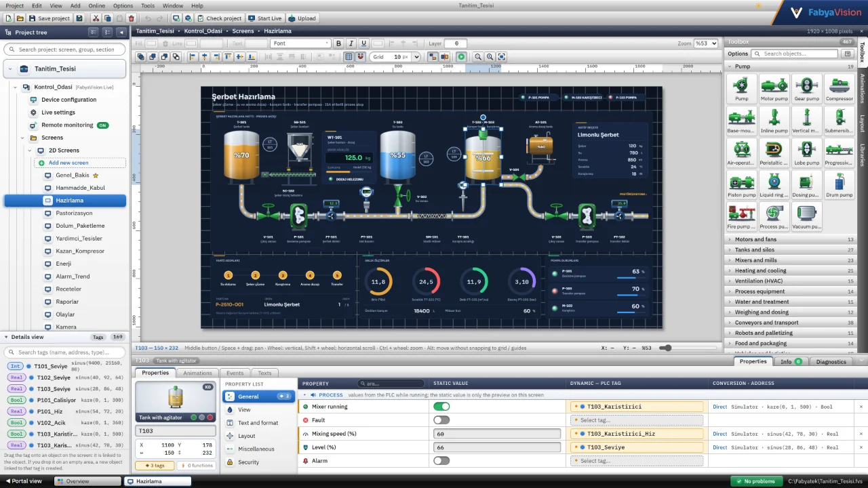
Task: Click the Portal view taskbar button
Action: (x=24, y=481)
